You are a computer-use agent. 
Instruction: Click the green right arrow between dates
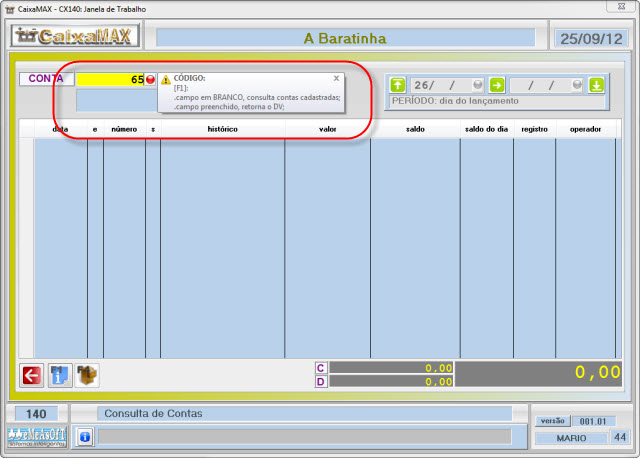point(497,85)
